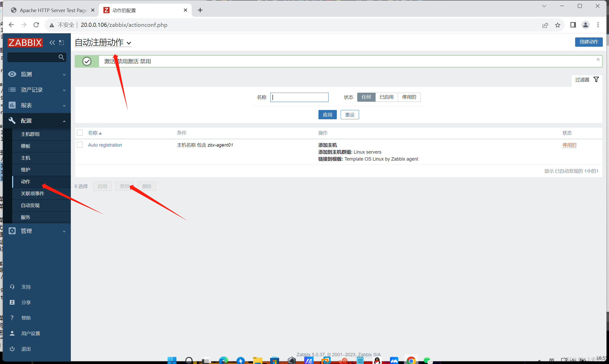Open 主机 in the sidebar
Image resolution: width=609 pixels, height=364 pixels.
click(x=42, y=158)
